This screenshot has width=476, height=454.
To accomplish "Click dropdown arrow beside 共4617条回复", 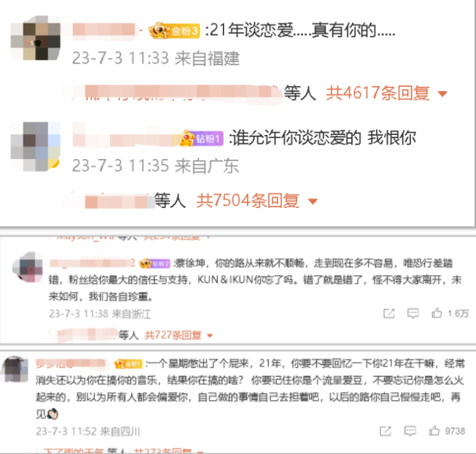I will 442,93.
